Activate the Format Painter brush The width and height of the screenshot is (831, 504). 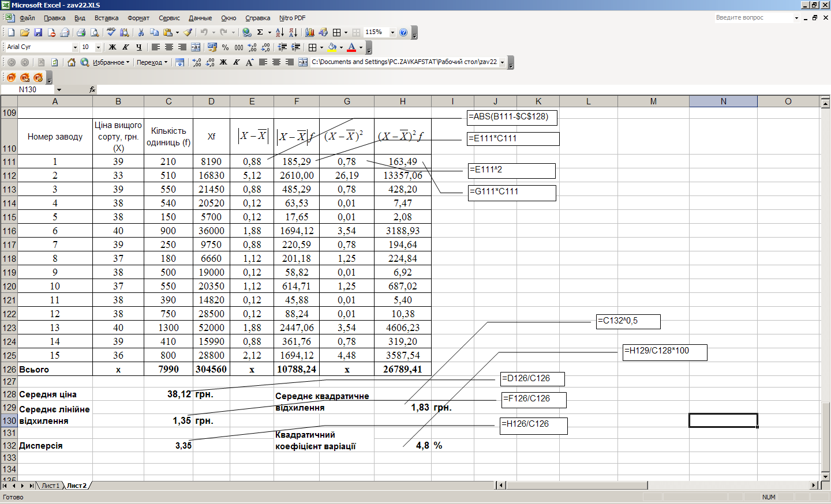[188, 32]
